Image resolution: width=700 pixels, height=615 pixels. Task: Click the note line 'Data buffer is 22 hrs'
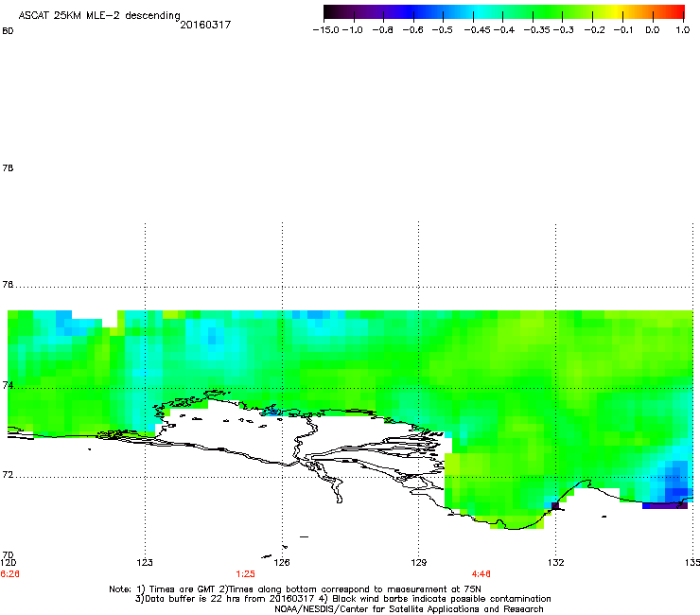coord(342,599)
